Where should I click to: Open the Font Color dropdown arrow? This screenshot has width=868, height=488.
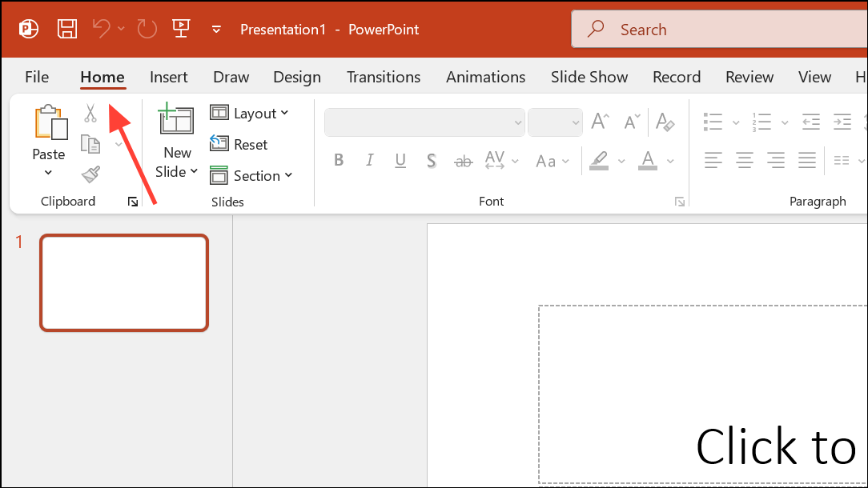pyautogui.click(x=670, y=161)
